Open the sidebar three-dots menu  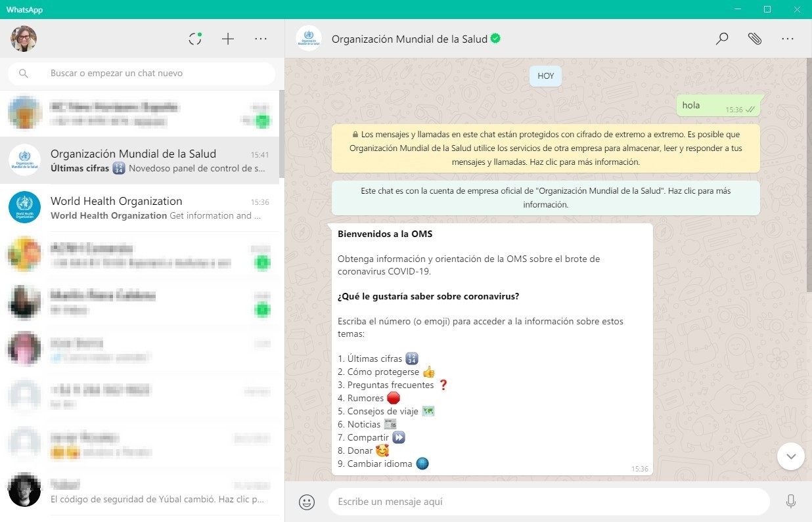(261, 39)
